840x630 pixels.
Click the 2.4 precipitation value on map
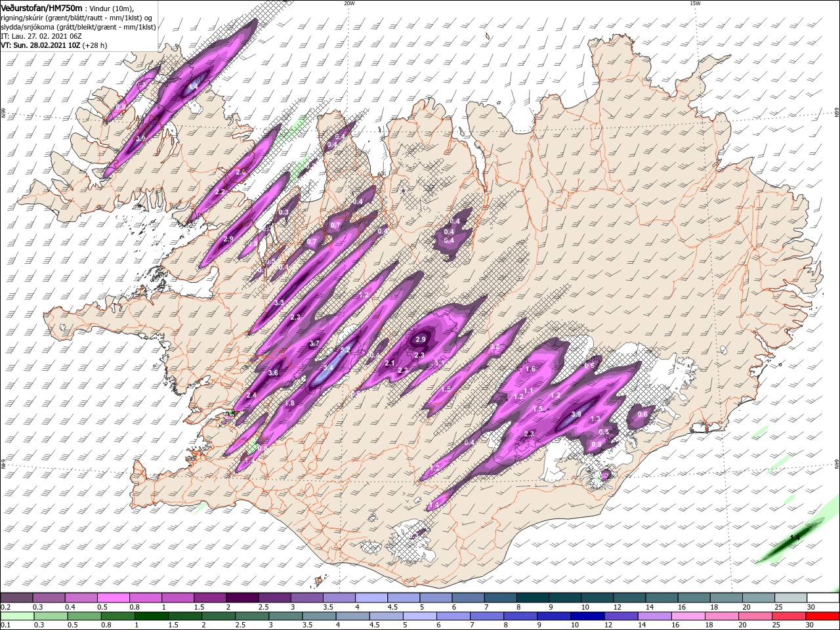[x=251, y=395]
